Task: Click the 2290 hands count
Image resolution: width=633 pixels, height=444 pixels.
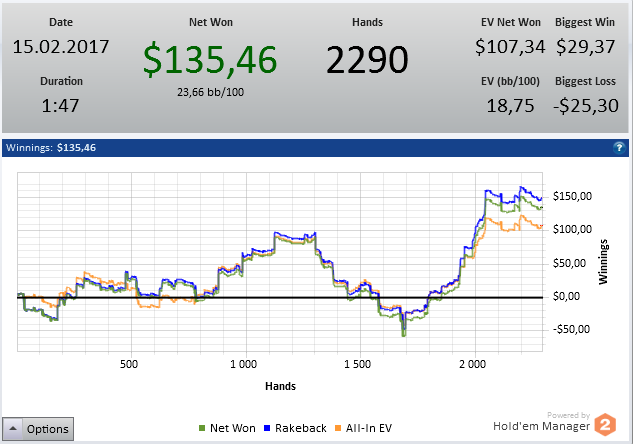Action: (x=367, y=60)
